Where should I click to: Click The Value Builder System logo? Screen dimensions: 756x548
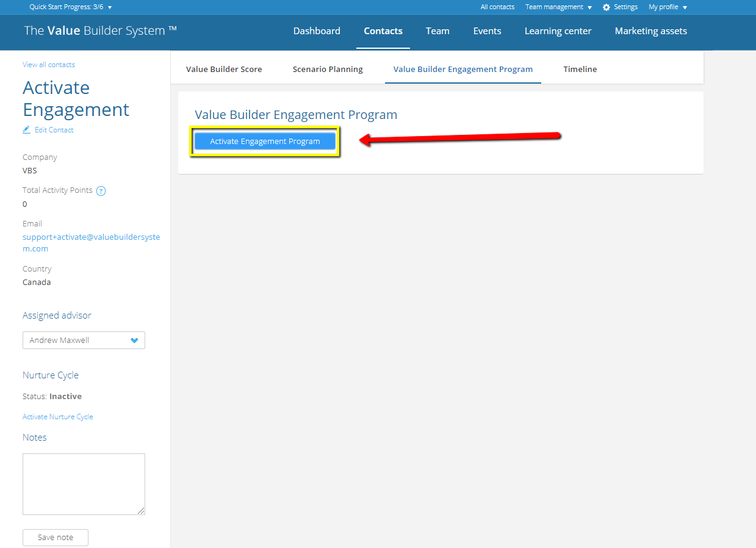(101, 31)
